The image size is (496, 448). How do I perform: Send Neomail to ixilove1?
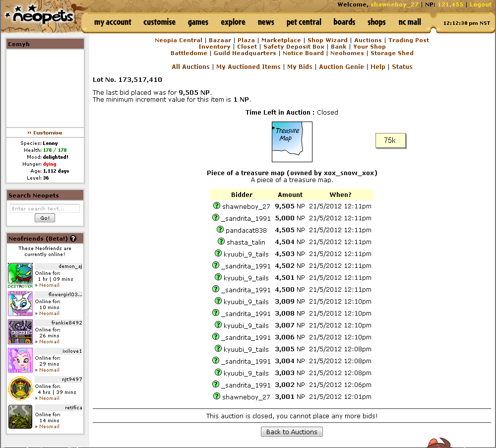pos(49,370)
